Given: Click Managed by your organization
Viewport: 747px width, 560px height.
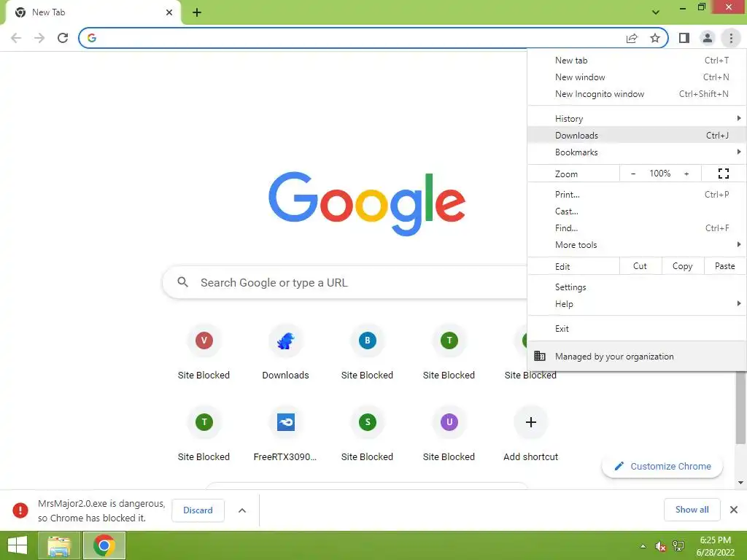Looking at the screenshot, I should pyautogui.click(x=637, y=356).
